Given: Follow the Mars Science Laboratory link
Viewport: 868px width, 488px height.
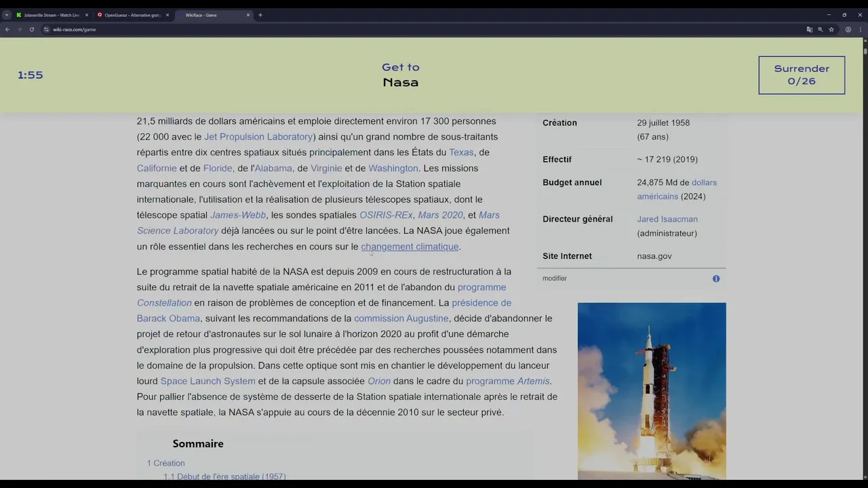Looking at the screenshot, I should (x=318, y=223).
